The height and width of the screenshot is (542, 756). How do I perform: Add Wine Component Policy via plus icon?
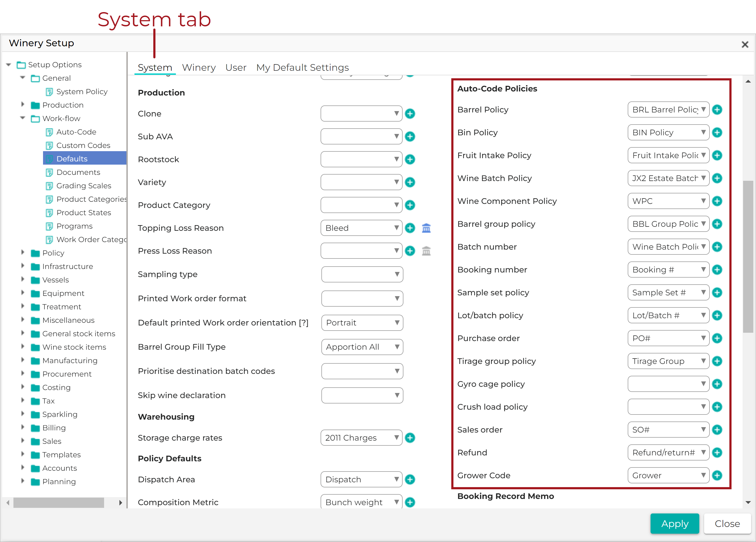pos(717,201)
